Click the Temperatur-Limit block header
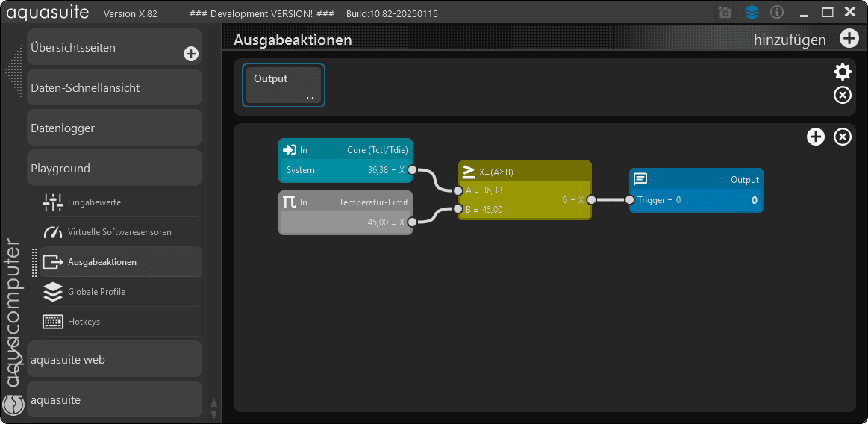868x424 pixels. [x=346, y=202]
